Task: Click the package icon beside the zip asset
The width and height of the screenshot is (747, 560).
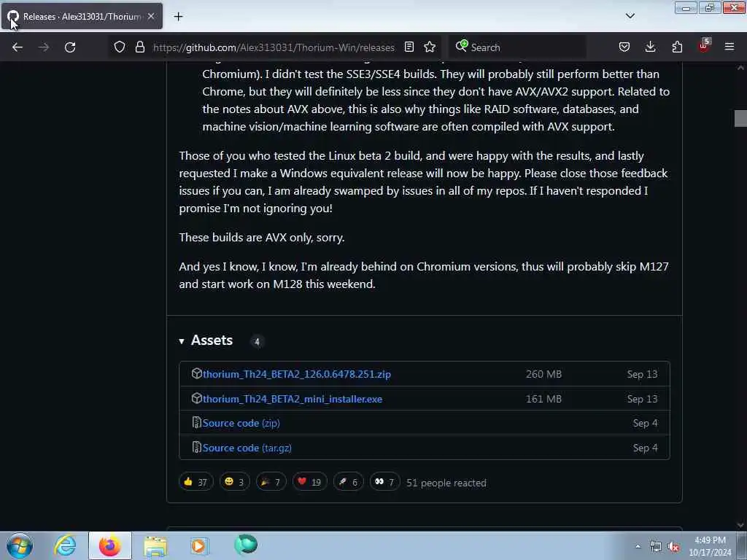Action: [197, 374]
